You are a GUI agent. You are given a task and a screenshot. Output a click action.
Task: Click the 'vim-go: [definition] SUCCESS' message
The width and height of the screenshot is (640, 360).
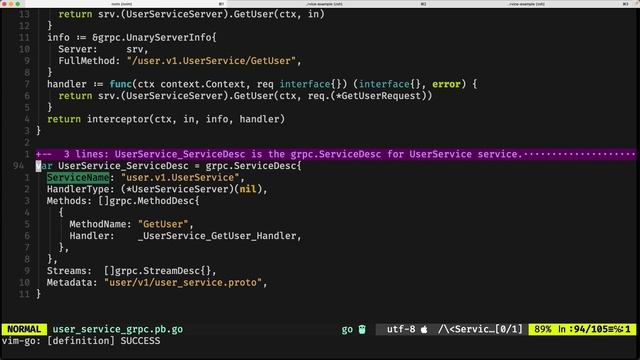tap(81, 341)
